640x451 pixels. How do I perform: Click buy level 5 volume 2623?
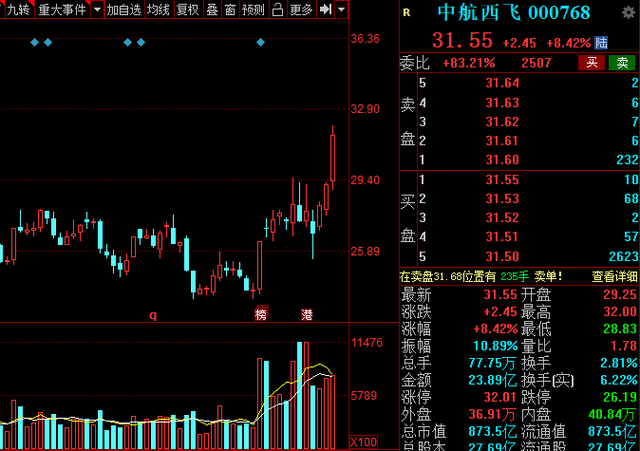coord(623,256)
